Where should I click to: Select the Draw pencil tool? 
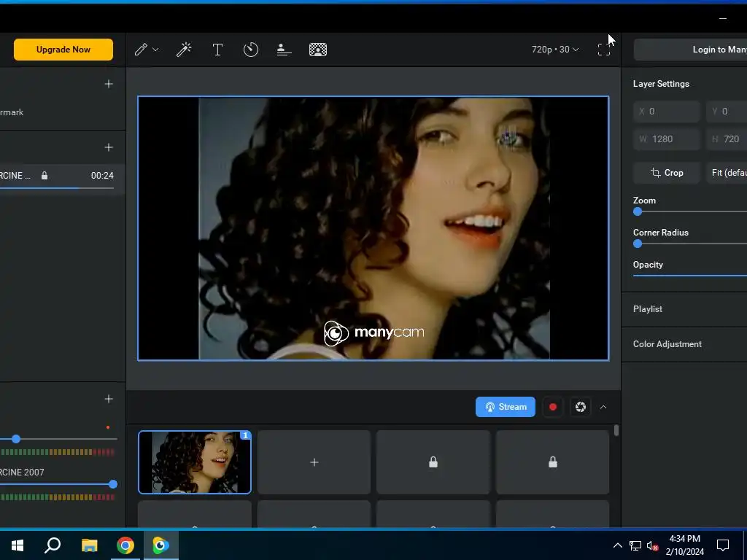(142, 50)
